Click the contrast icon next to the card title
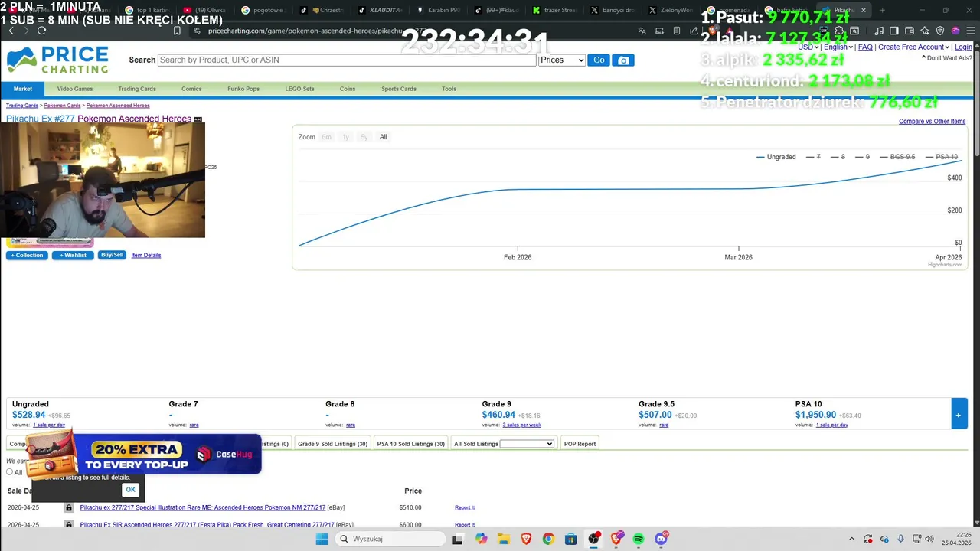Viewport: 980px width, 551px height. pos(198,119)
